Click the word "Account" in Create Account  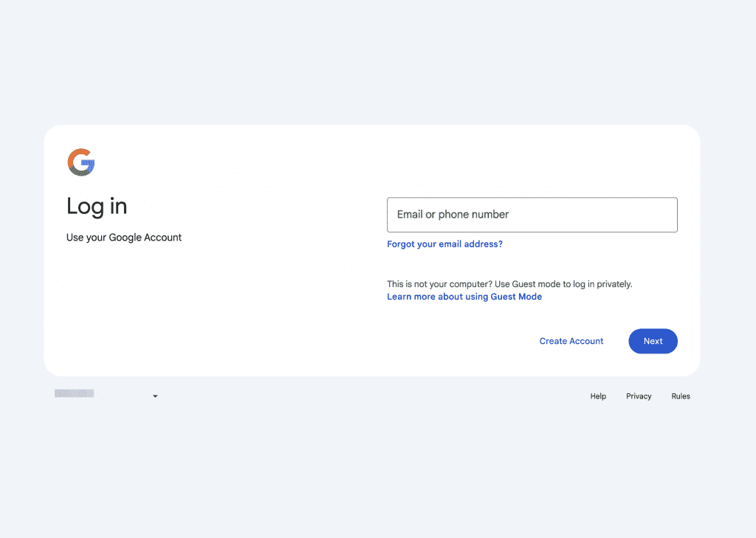pos(586,341)
